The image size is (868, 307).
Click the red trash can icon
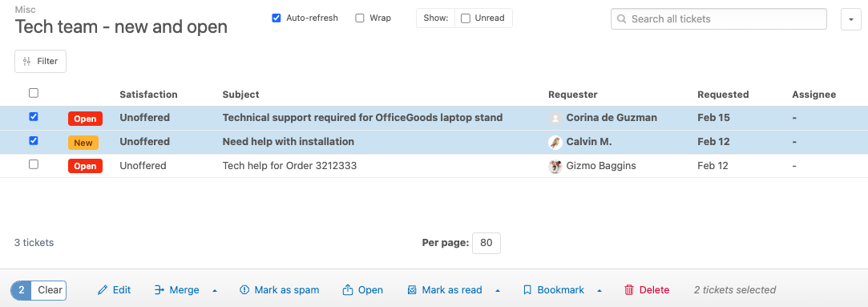tap(629, 290)
